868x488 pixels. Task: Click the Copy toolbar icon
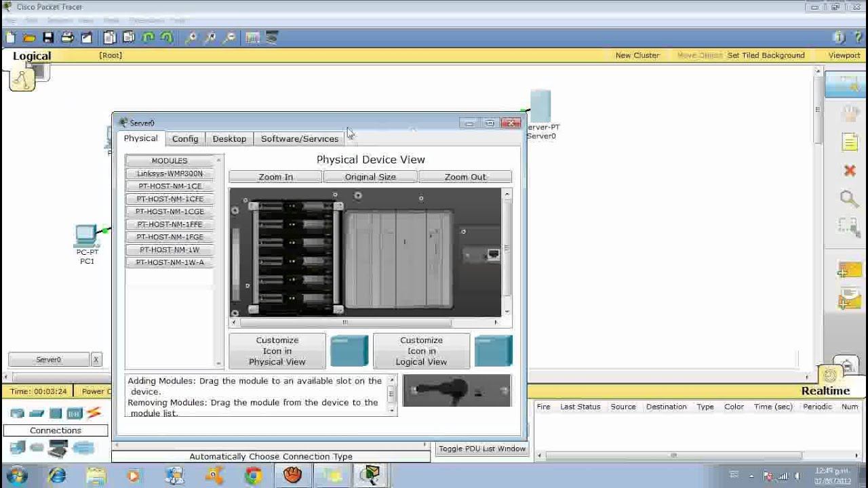coord(109,38)
